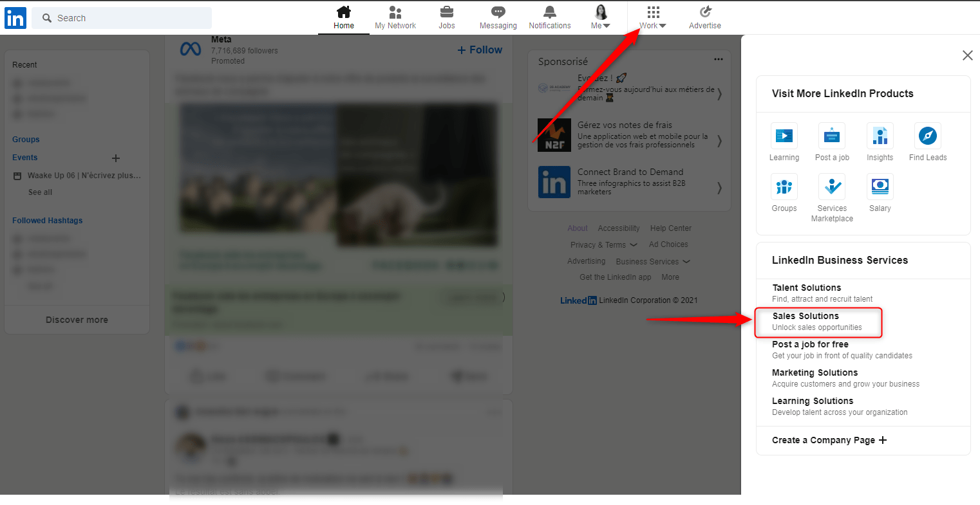Expand the Business Services footer dropdown

[652, 261]
